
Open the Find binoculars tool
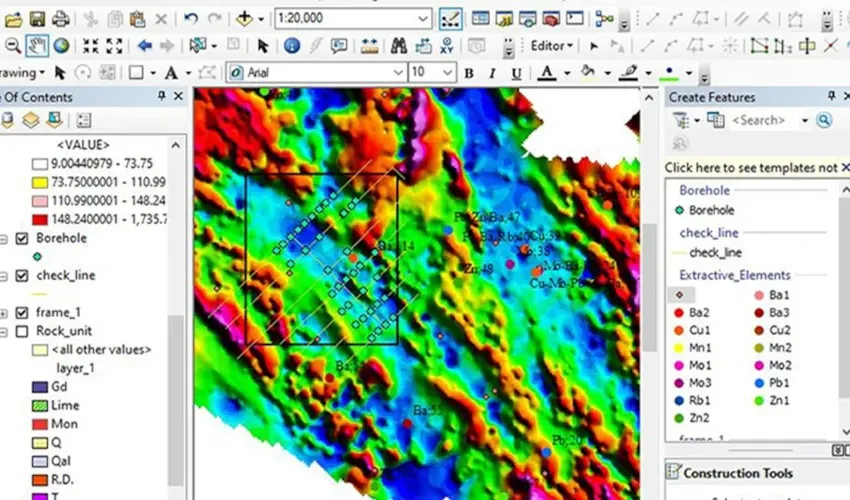(397, 45)
